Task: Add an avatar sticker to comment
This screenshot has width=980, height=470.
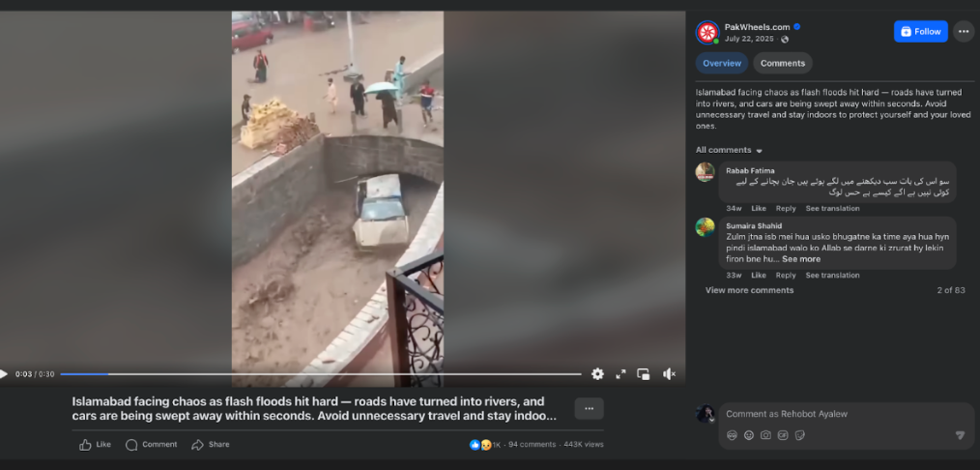Action: click(732, 435)
